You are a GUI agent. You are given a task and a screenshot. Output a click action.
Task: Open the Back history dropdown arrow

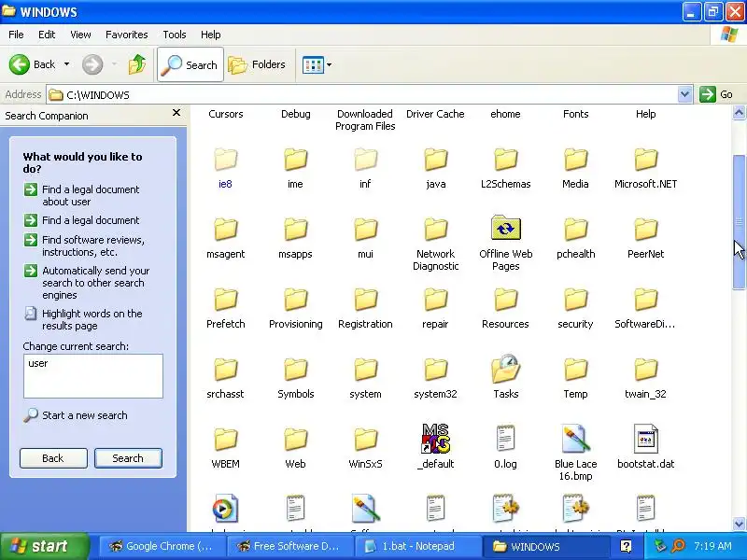66,64
